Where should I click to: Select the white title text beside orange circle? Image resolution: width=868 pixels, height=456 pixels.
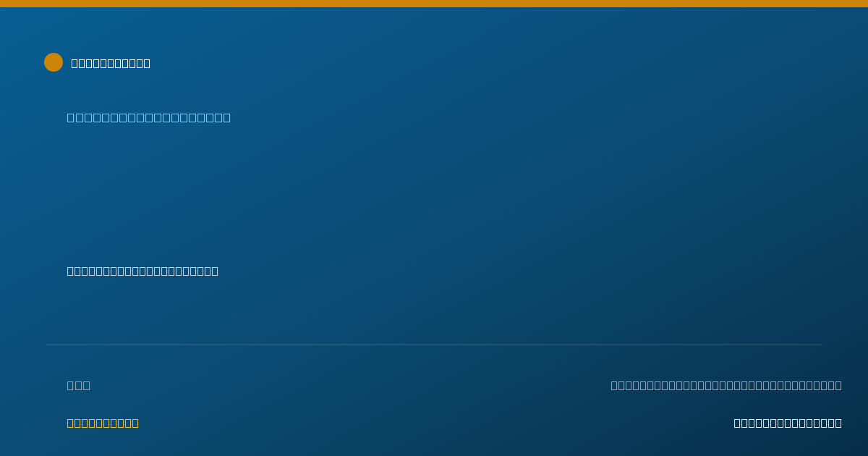point(111,63)
